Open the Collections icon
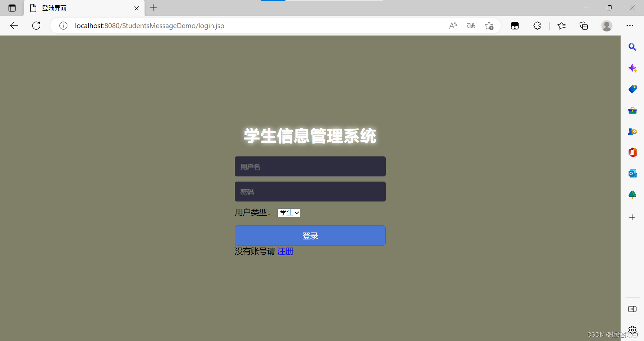This screenshot has height=341, width=644. (x=584, y=25)
